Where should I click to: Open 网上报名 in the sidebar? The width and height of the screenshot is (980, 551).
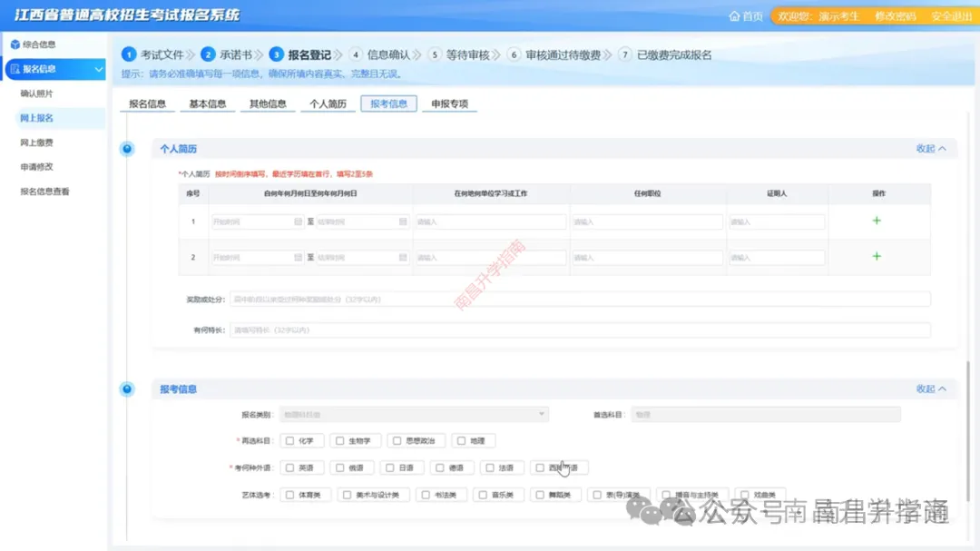[36, 118]
